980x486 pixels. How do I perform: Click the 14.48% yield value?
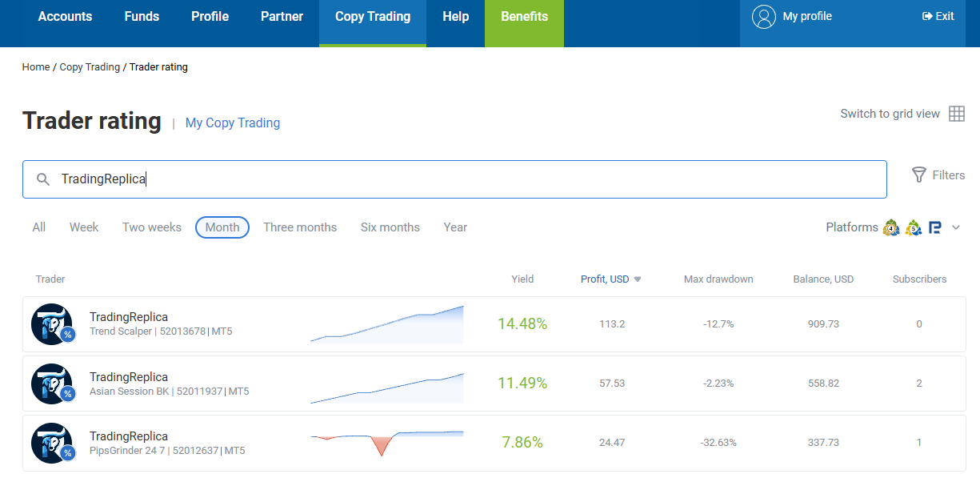tap(522, 324)
